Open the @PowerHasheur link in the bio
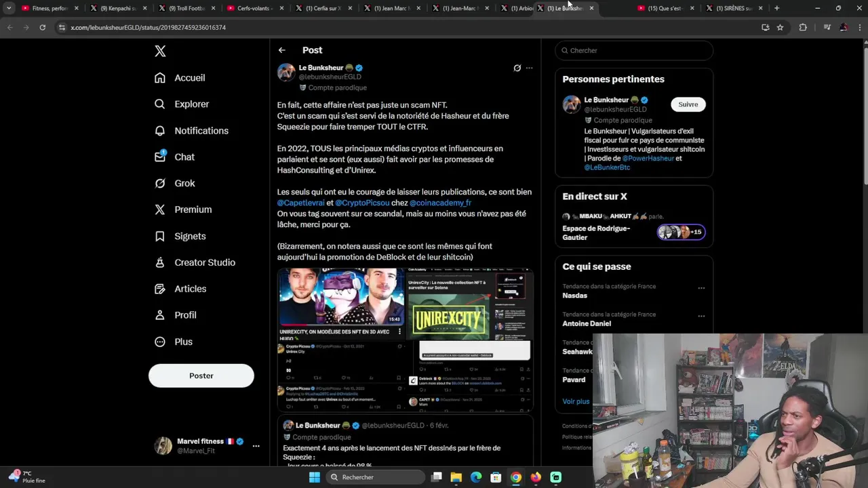 pos(648,158)
